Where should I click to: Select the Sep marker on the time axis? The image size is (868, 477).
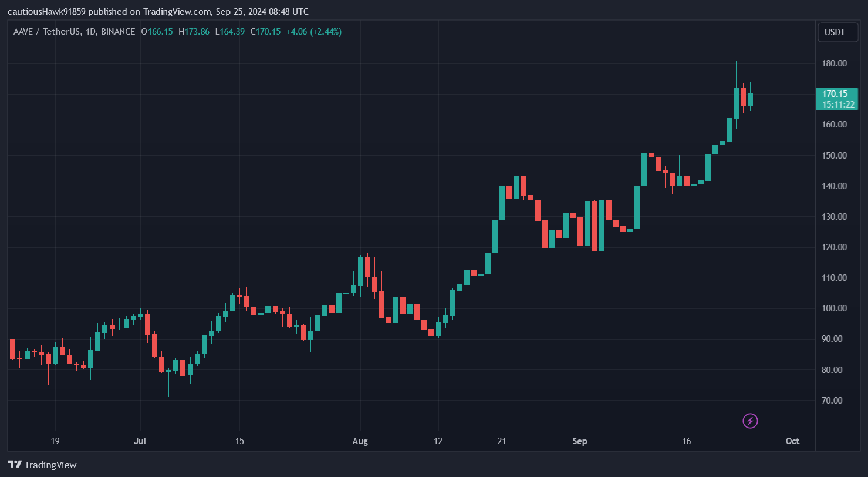click(x=580, y=441)
